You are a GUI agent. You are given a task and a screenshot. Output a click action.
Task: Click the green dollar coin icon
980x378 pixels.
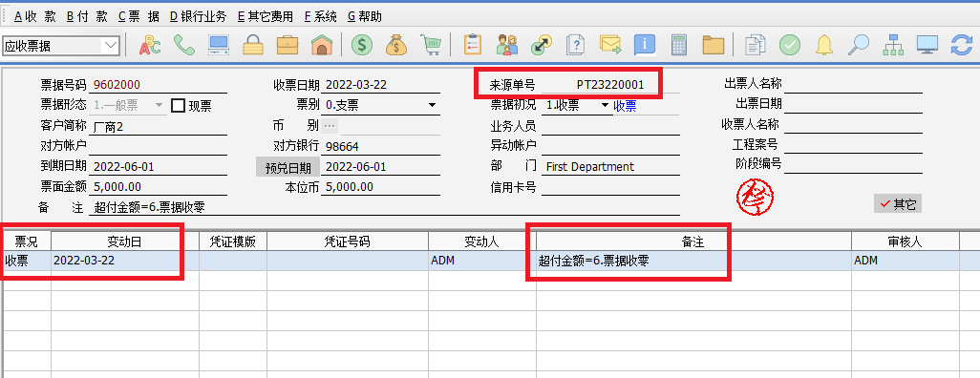coord(362,45)
